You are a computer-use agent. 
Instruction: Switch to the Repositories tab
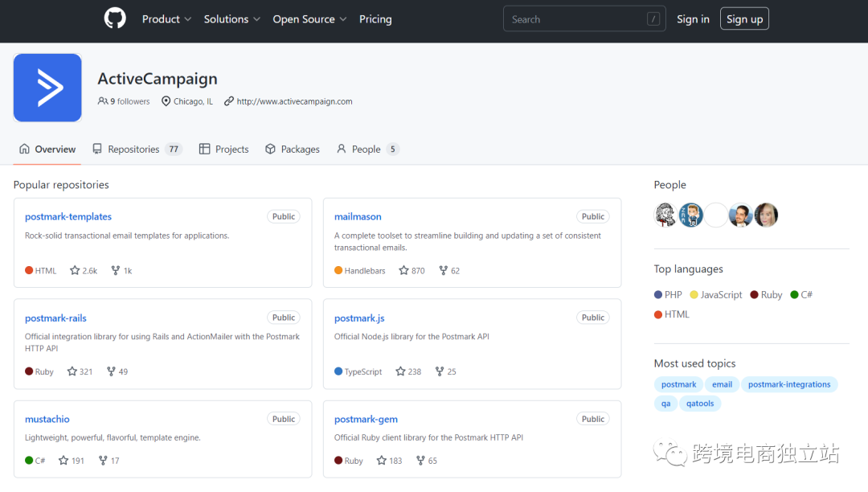coord(137,149)
